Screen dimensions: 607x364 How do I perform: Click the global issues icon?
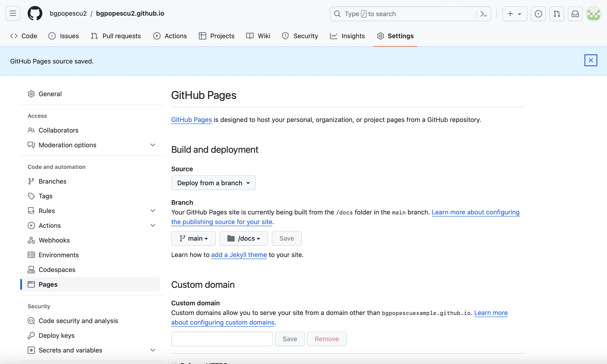[x=538, y=14]
